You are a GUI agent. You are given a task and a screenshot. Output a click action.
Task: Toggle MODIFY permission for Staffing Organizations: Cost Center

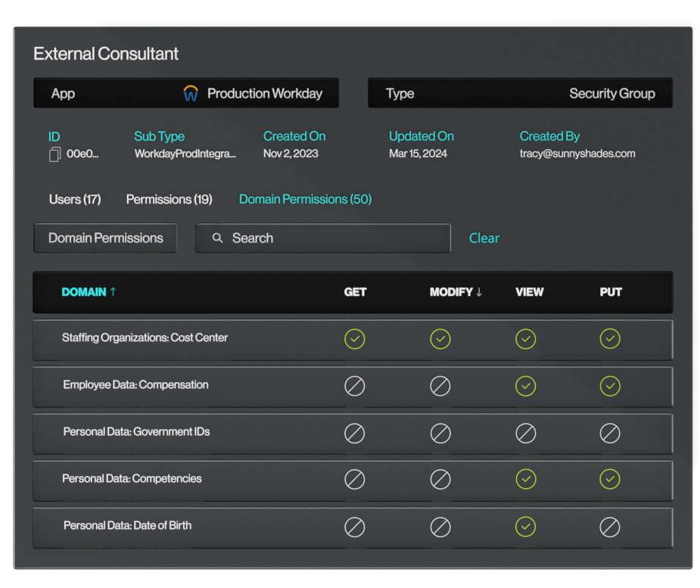pyautogui.click(x=440, y=339)
